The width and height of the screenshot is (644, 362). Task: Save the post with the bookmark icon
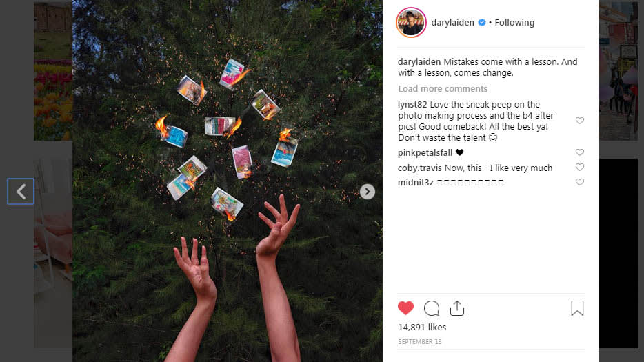pyautogui.click(x=577, y=308)
